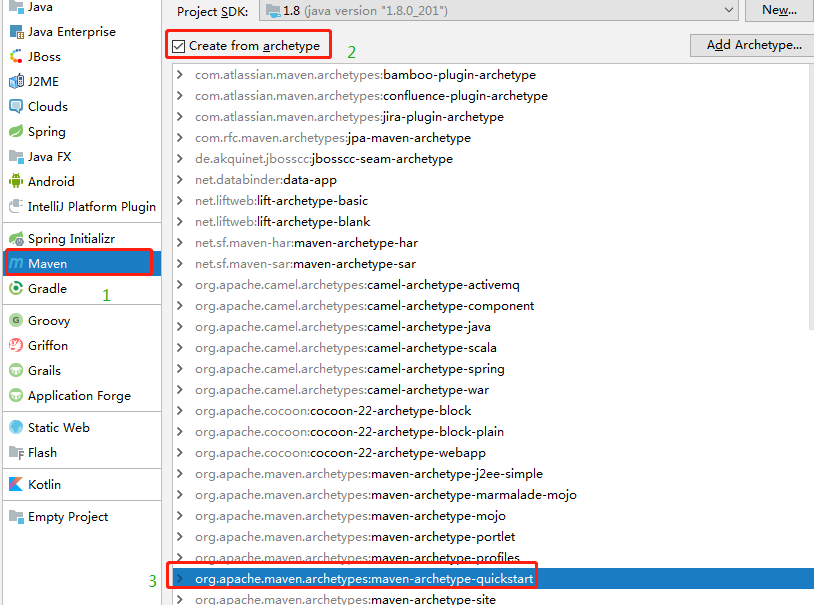This screenshot has width=814, height=605.
Task: Select Spring Initializr project type
Action: [x=82, y=238]
